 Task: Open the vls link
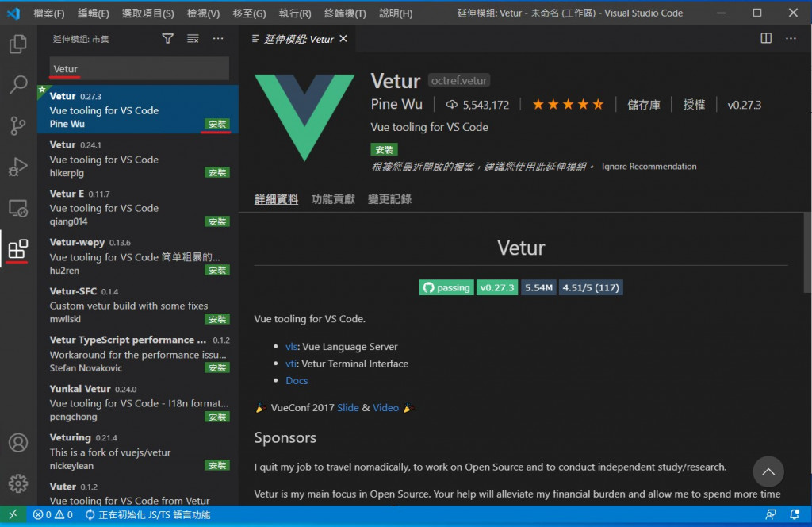click(x=291, y=347)
